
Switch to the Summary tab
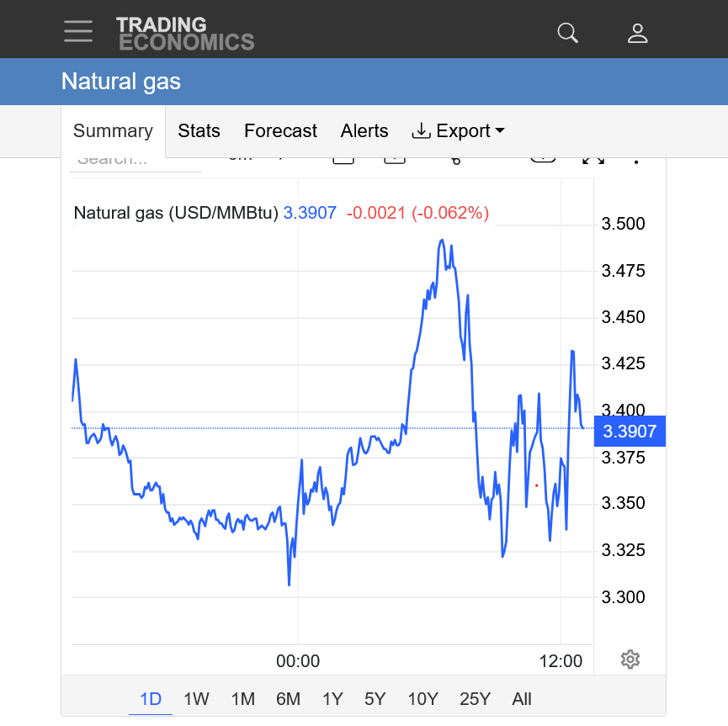[113, 131]
